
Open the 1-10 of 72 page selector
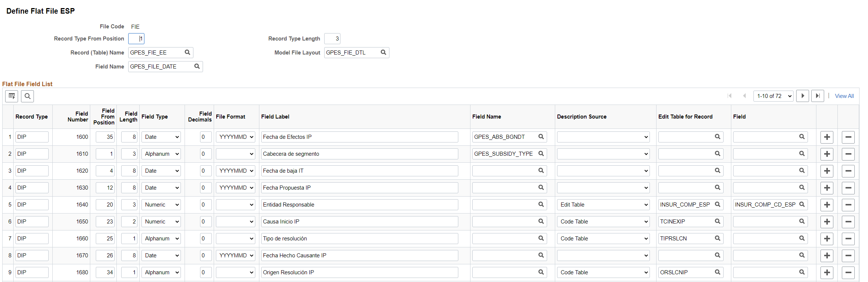pos(773,96)
